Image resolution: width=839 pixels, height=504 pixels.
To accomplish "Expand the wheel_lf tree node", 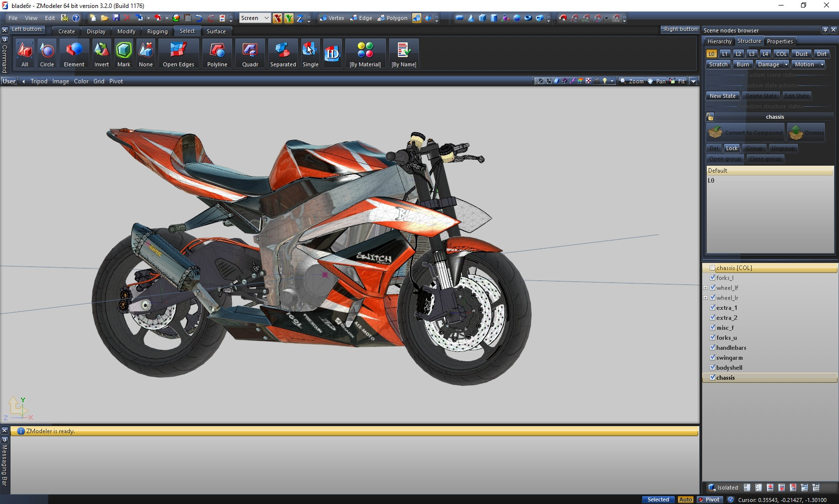I will pos(706,288).
